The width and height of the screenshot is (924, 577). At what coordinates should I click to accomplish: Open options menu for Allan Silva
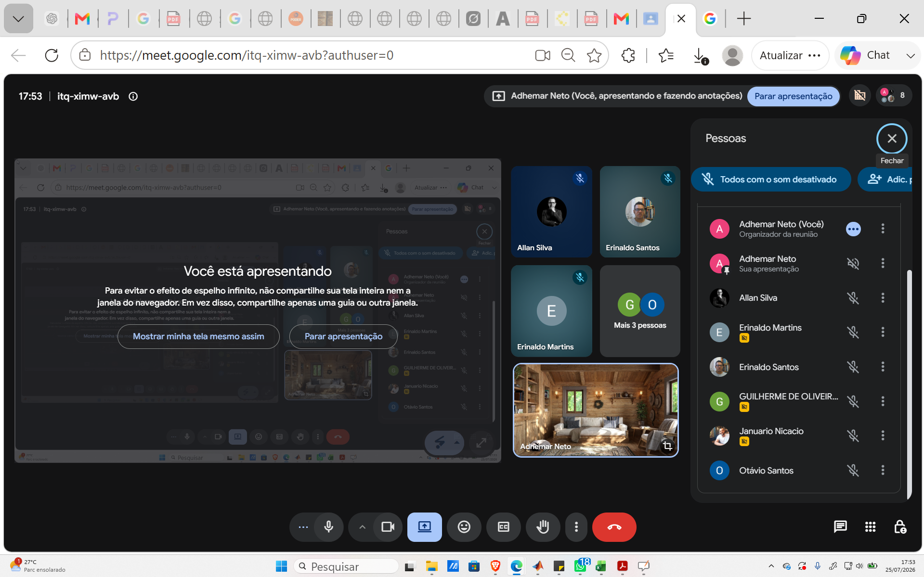pyautogui.click(x=883, y=298)
